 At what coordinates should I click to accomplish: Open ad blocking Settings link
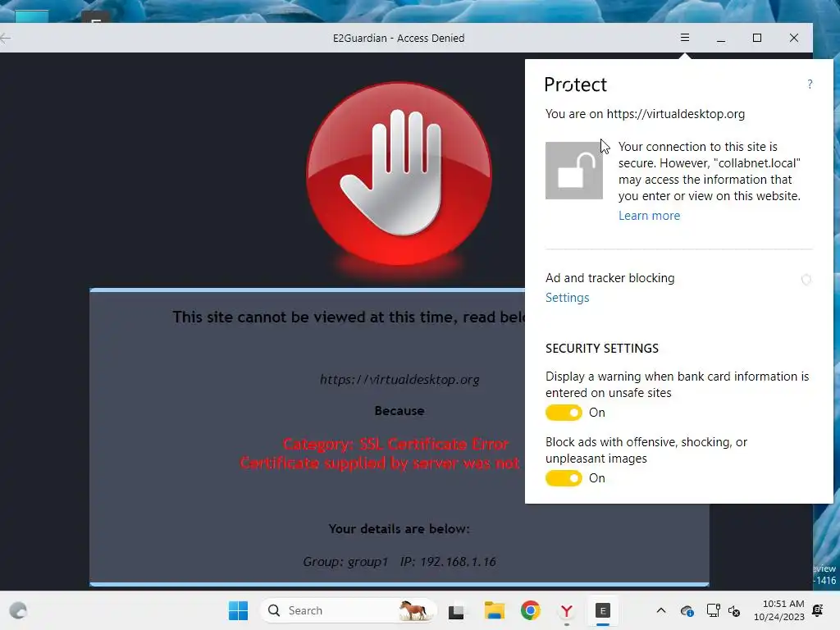tap(567, 297)
